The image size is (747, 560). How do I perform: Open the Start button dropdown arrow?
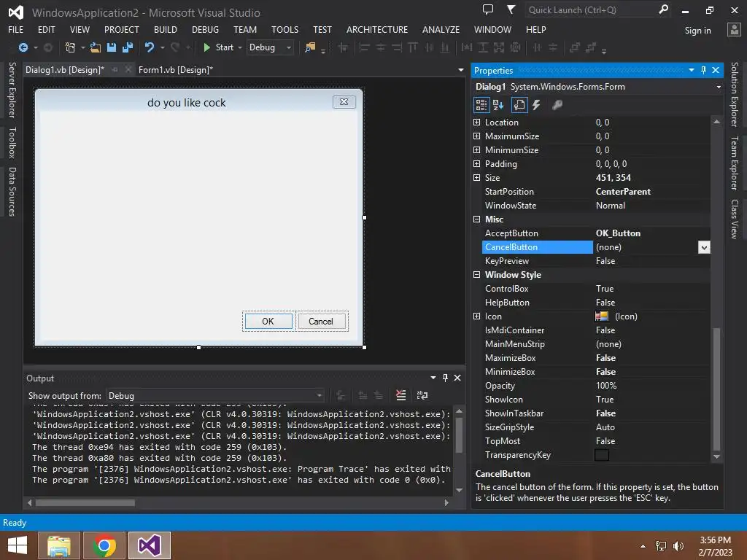239,47
